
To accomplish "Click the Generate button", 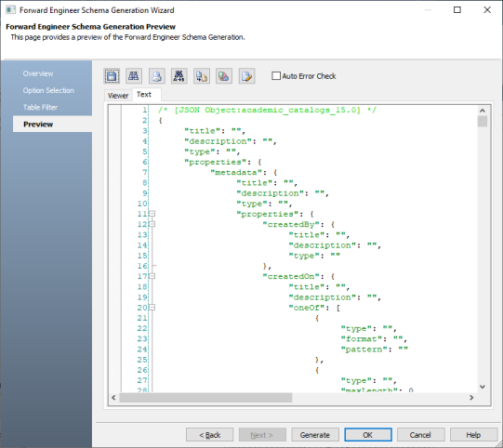I will [x=315, y=435].
